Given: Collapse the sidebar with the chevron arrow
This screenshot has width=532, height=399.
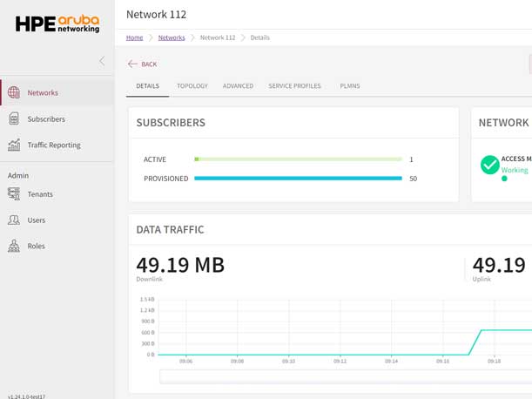Looking at the screenshot, I should 102,61.
